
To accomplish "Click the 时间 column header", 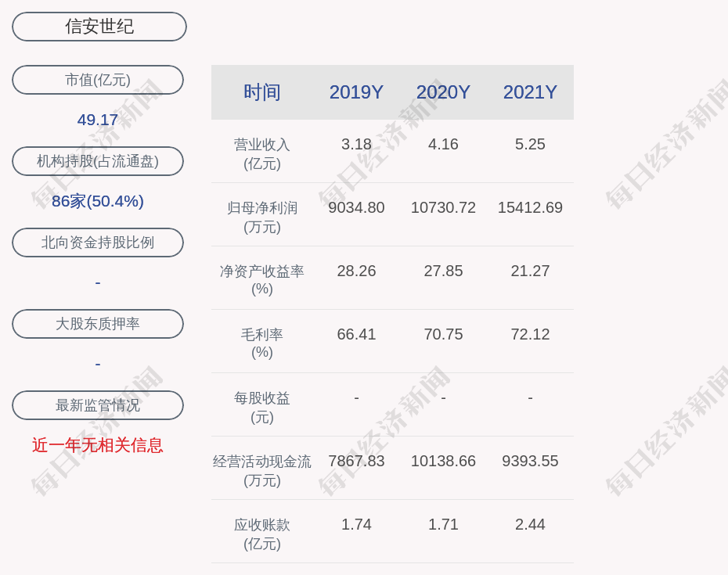I will (262, 92).
